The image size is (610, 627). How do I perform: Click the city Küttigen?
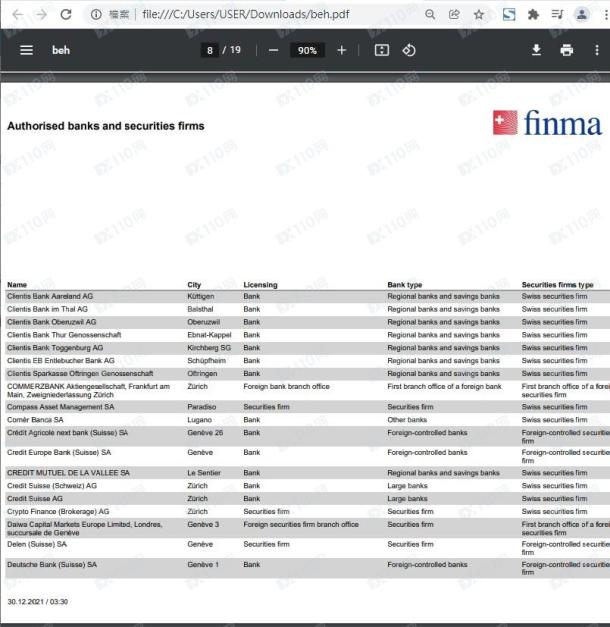tap(201, 296)
